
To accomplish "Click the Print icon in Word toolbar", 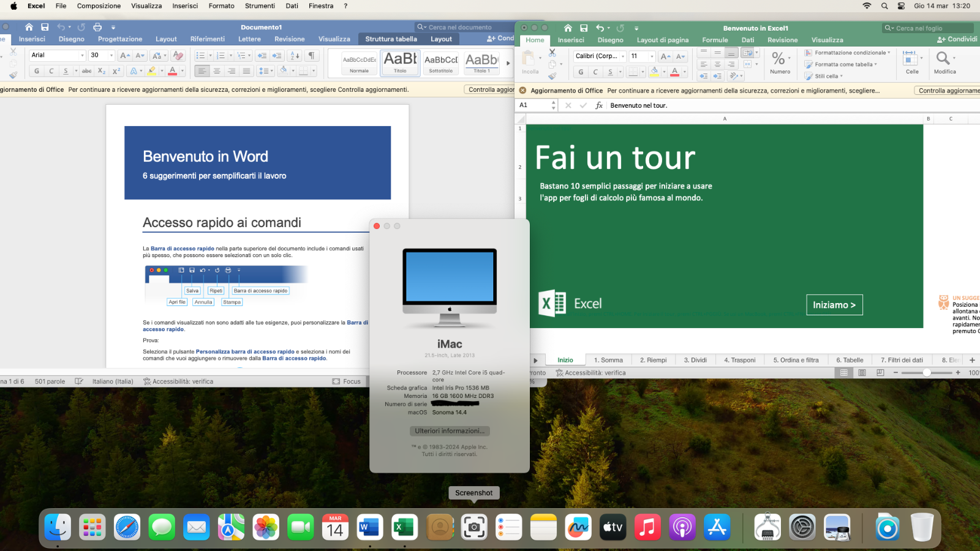I will point(97,27).
